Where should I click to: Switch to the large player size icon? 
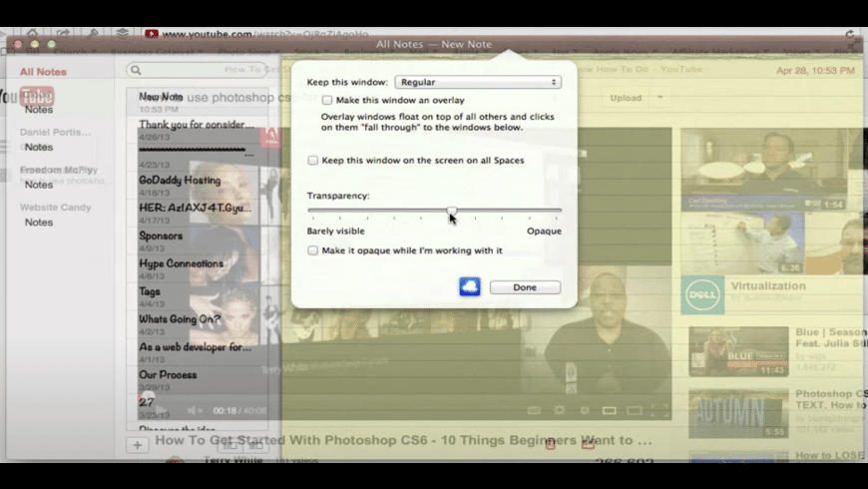635,410
